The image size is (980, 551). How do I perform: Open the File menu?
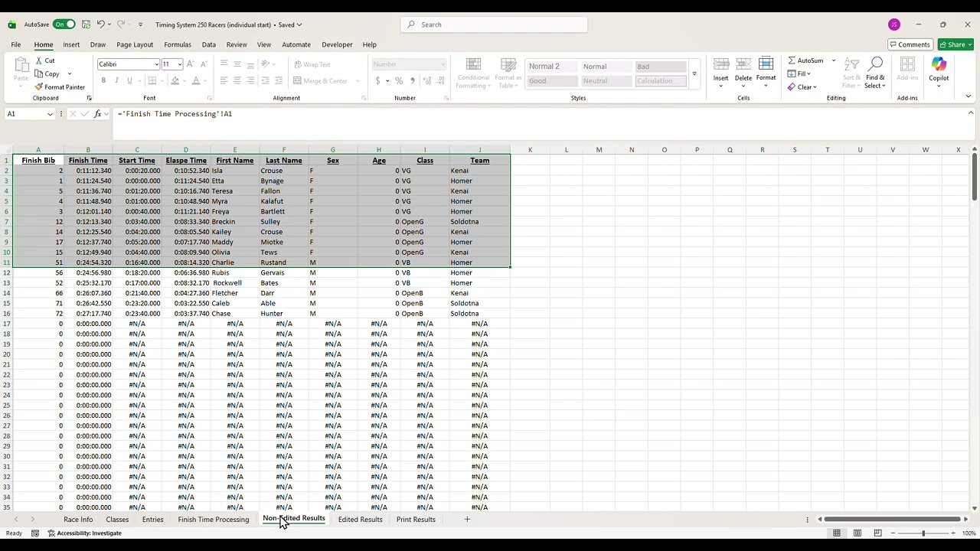point(16,44)
